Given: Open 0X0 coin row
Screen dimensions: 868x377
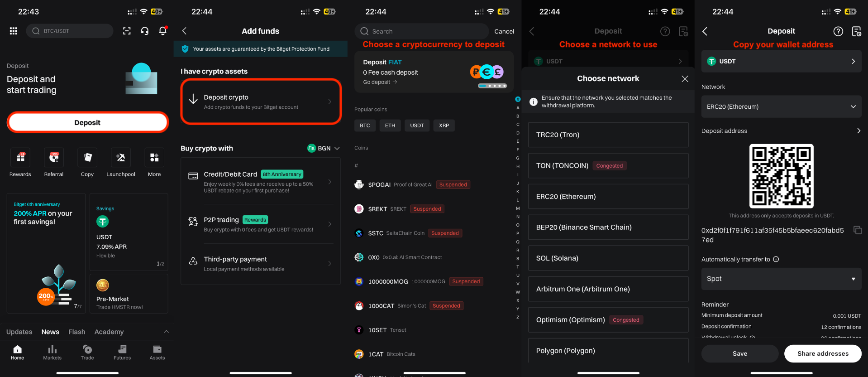Looking at the screenshot, I should click(434, 257).
